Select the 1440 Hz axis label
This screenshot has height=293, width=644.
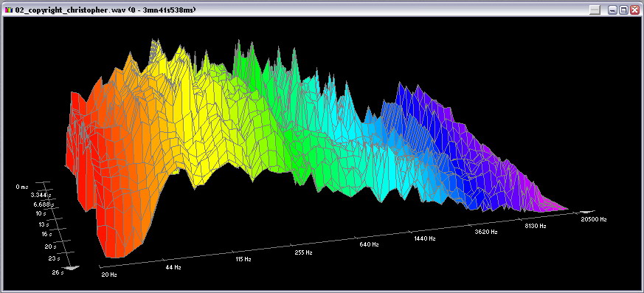pos(425,238)
